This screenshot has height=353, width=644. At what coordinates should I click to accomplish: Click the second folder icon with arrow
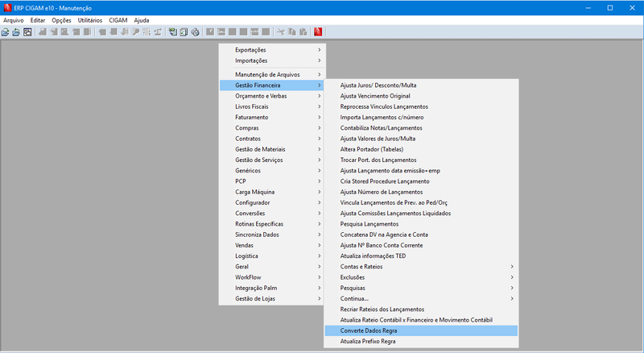16,31
